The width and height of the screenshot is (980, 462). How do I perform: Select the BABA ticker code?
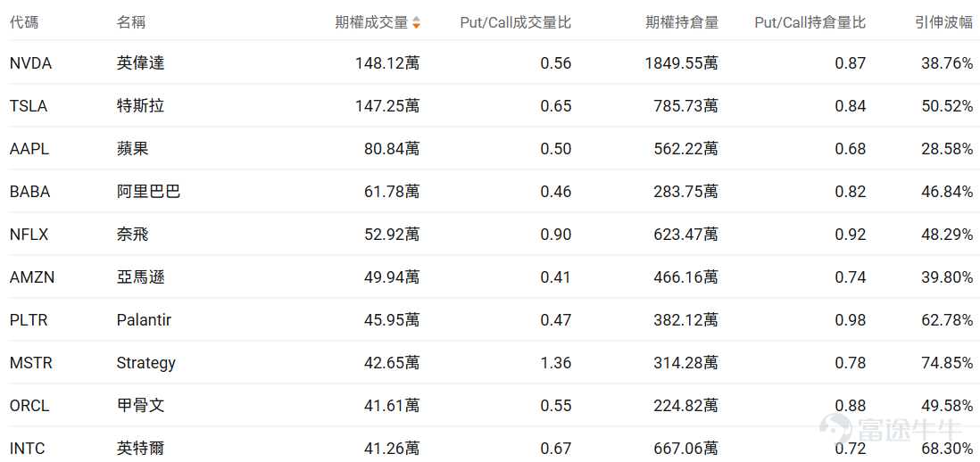point(30,192)
